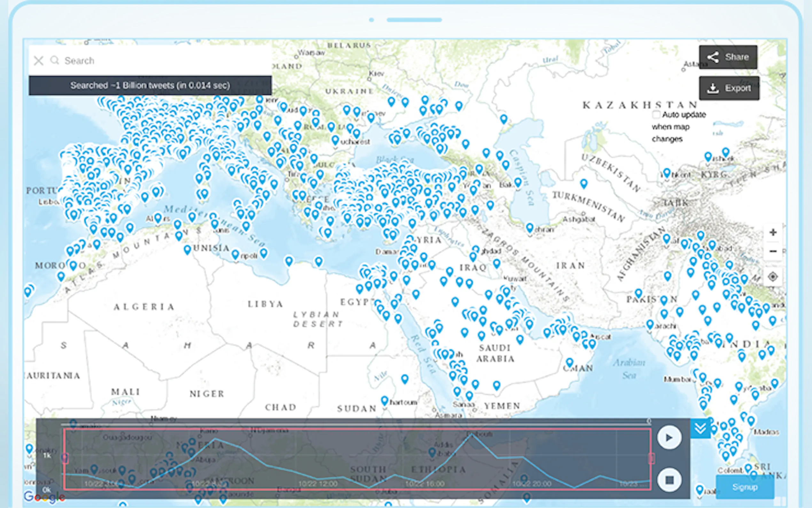Screen dimensions: 812x508
Task: Export the tweet data
Action: point(729,88)
